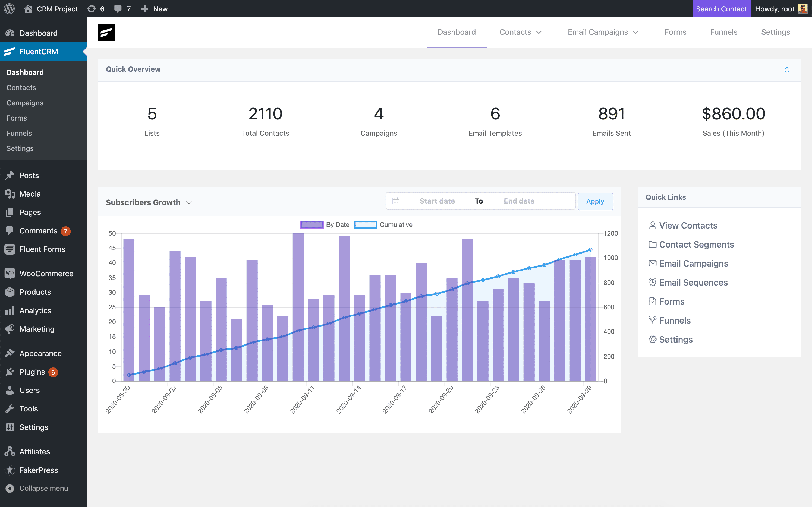Toggle the By Date legend series
This screenshot has height=507, width=812.
(x=325, y=225)
